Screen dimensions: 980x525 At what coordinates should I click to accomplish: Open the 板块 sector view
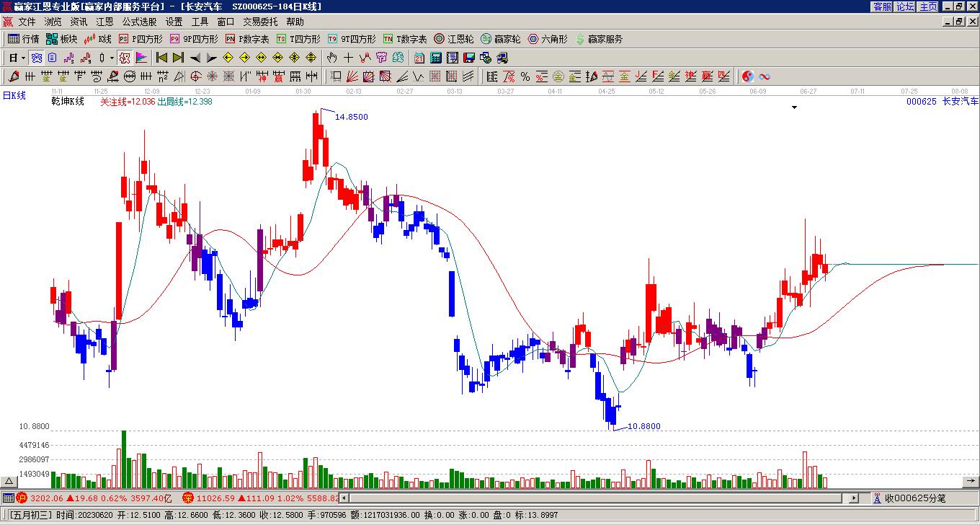[62, 39]
